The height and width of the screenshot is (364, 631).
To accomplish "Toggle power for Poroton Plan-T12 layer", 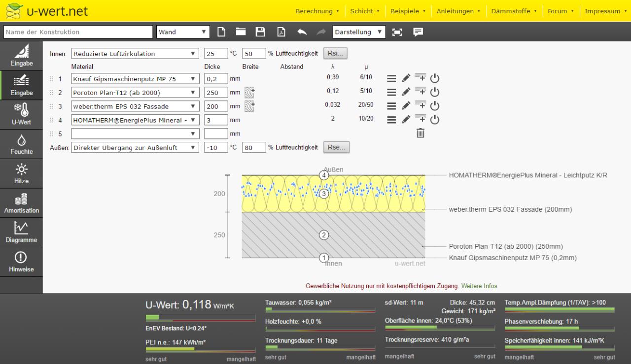I will pos(434,92).
